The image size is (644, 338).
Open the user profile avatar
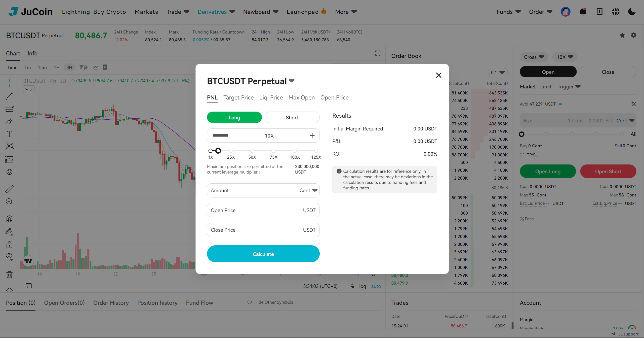tap(566, 12)
